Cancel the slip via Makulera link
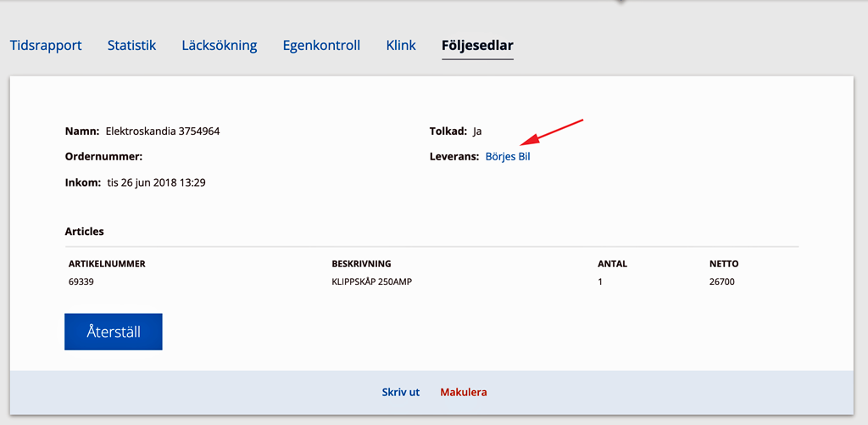This screenshot has height=425, width=868. click(464, 392)
